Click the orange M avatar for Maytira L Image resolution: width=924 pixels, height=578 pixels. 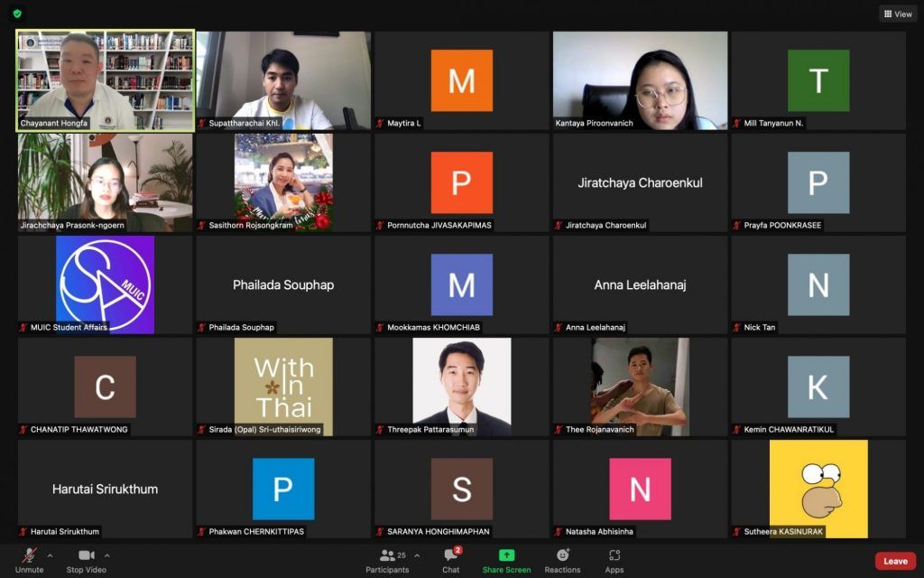pyautogui.click(x=461, y=80)
